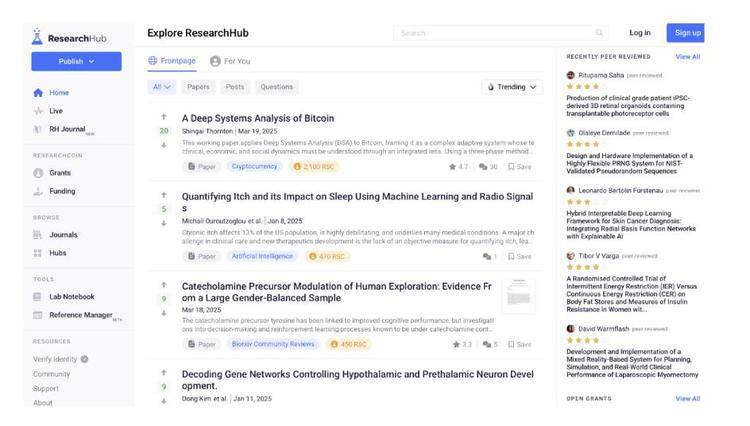Click the Catecholamine paper preview thumbnail
Viewport: 750px width, 426px height.
coord(518,296)
